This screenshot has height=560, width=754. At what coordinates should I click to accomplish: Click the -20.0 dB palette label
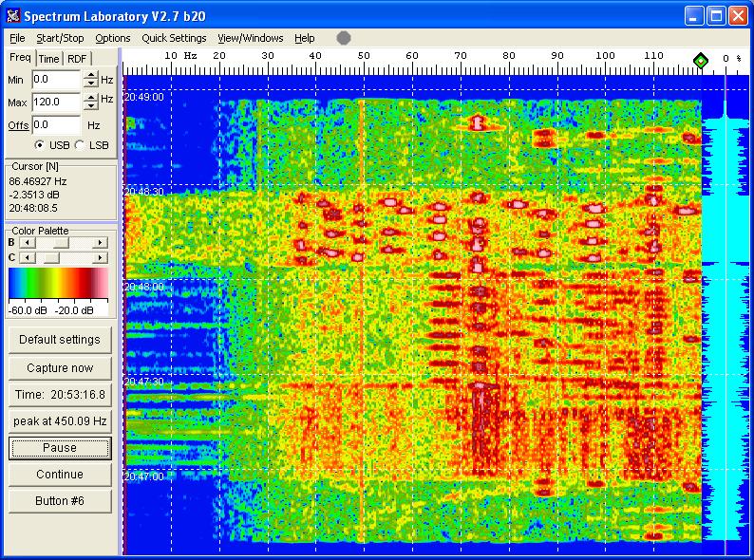click(x=74, y=310)
